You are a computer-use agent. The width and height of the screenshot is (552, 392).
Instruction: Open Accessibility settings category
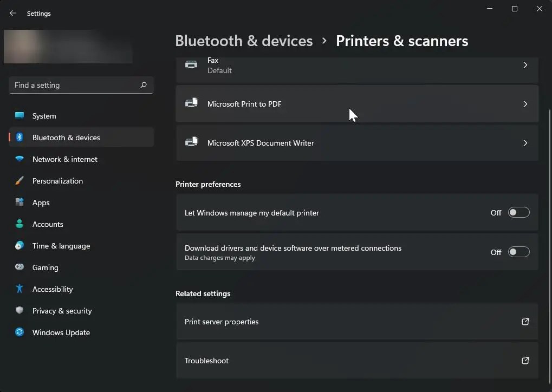81,289
